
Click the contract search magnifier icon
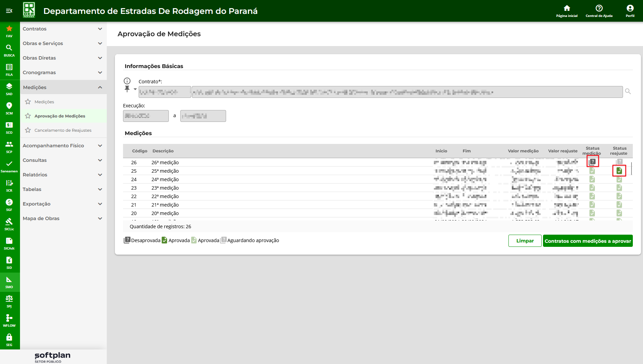pos(628,91)
